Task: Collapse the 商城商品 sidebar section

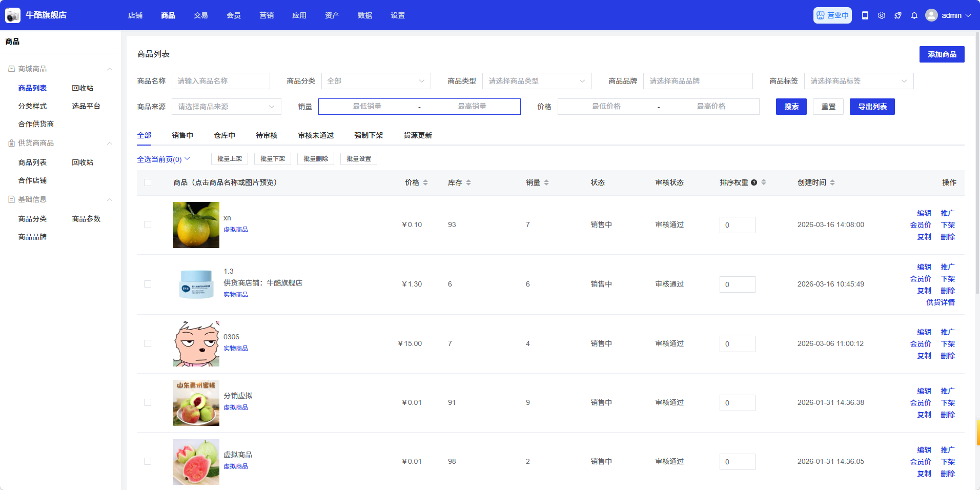Action: click(x=109, y=69)
